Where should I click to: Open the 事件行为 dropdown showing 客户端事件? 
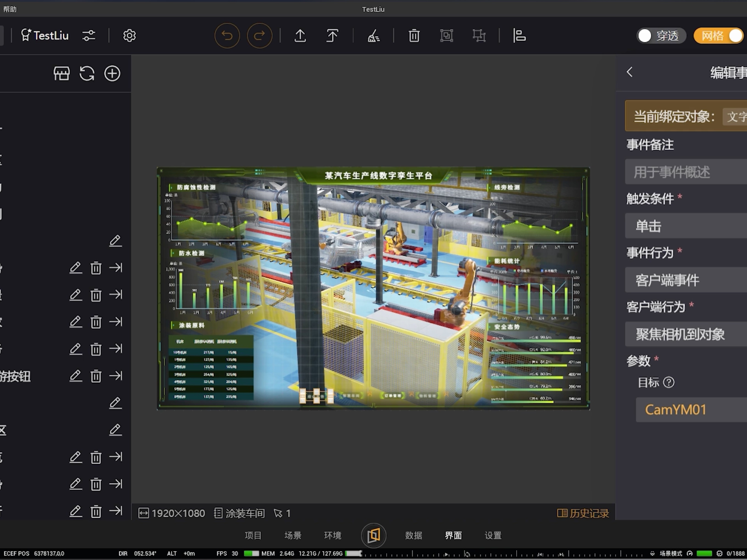tap(686, 280)
